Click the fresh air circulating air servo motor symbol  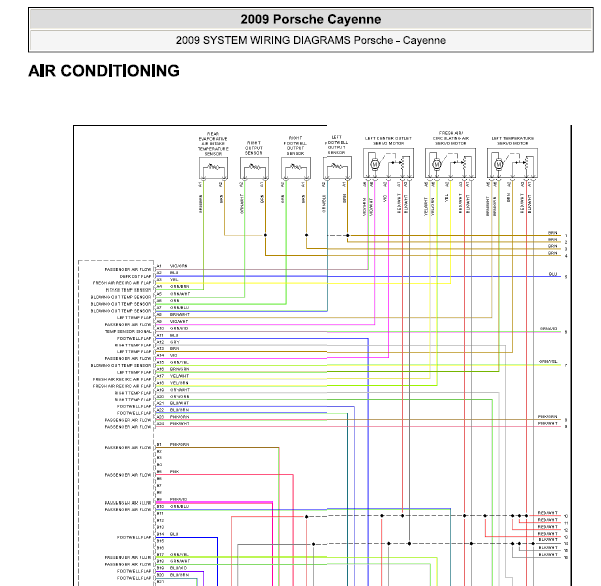[x=450, y=163]
